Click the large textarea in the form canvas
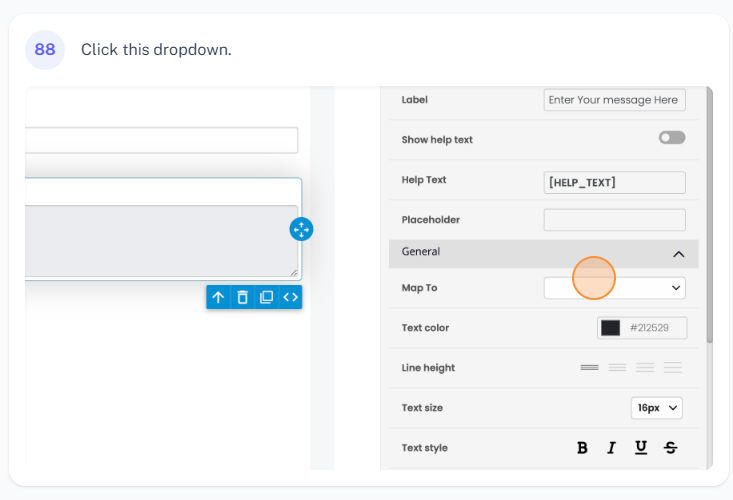Viewport: 733px width, 500px height. point(161,241)
